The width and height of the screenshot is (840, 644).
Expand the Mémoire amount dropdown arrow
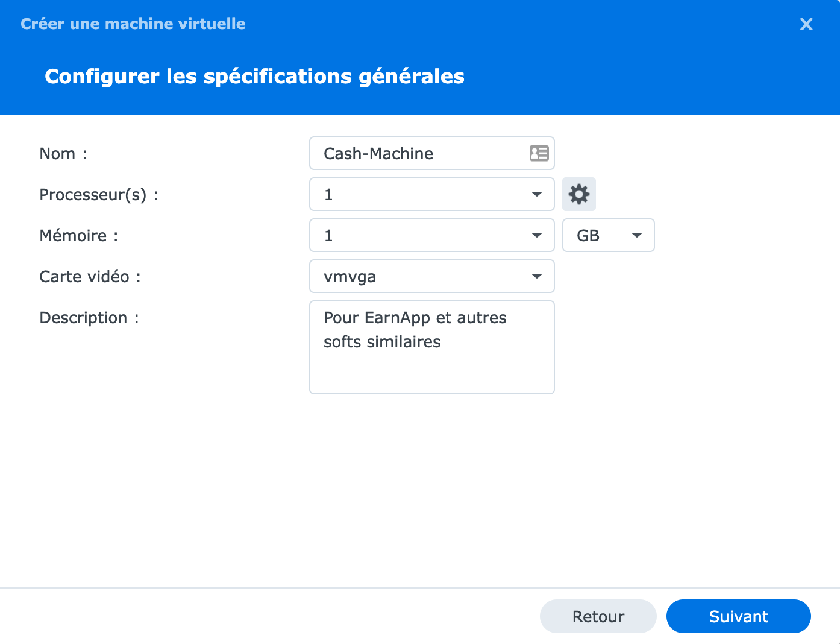click(x=536, y=235)
